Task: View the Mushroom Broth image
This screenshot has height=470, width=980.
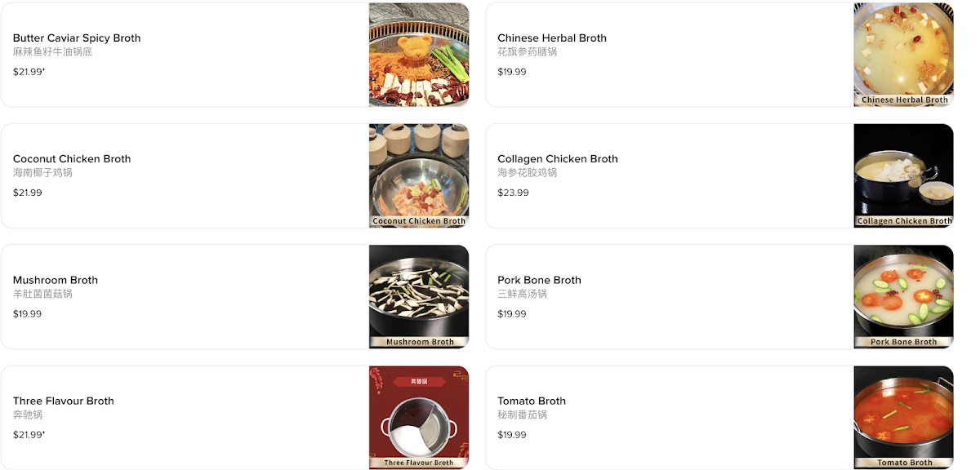Action: (419, 296)
